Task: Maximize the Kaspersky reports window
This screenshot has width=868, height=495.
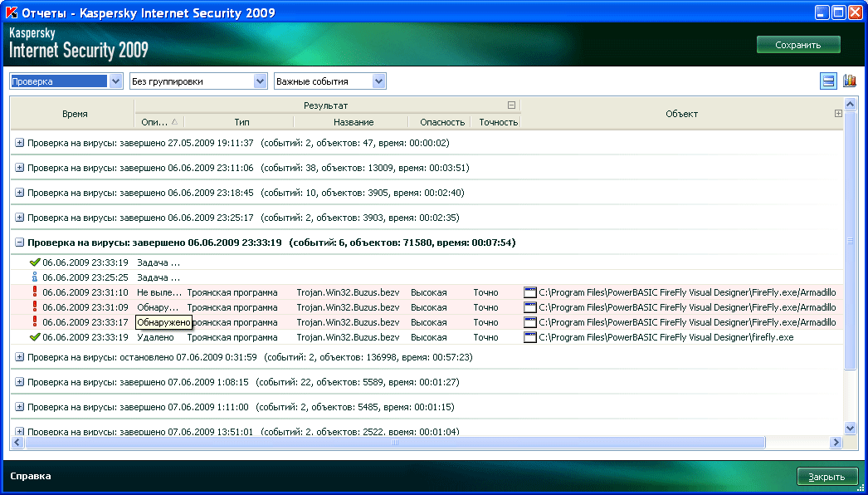Action: coord(839,12)
